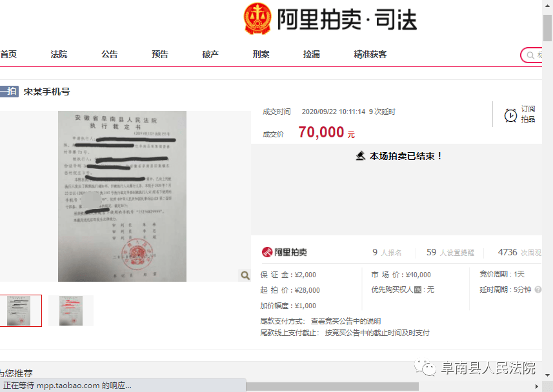Open the 捡漏 tab

click(312, 54)
